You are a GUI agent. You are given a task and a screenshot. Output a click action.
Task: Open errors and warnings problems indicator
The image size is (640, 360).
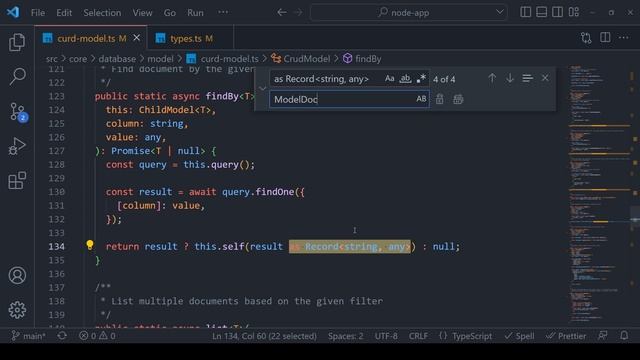pyautogui.click(x=97, y=336)
